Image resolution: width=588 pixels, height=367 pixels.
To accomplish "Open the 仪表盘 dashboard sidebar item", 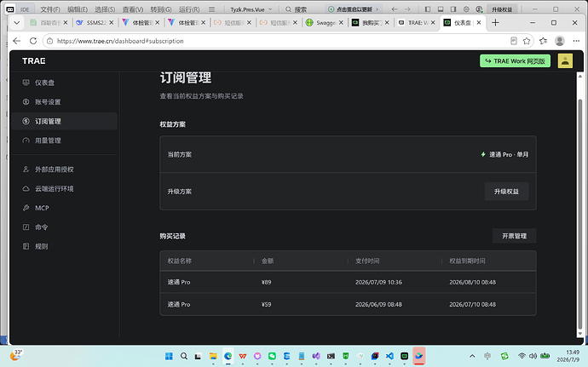I will [x=64, y=83].
